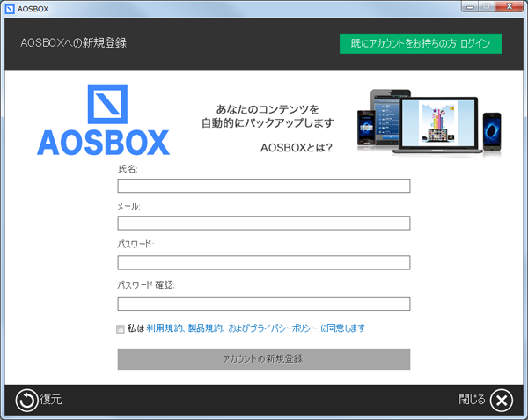
Task: Minimize the AOSBOX window
Action: coord(471,7)
